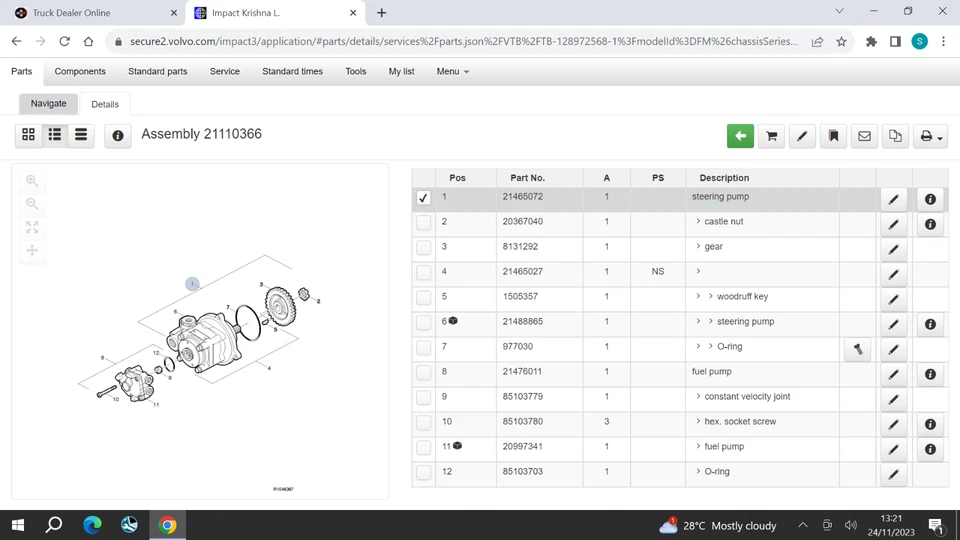Expand constant velocity joint row

coord(698,396)
